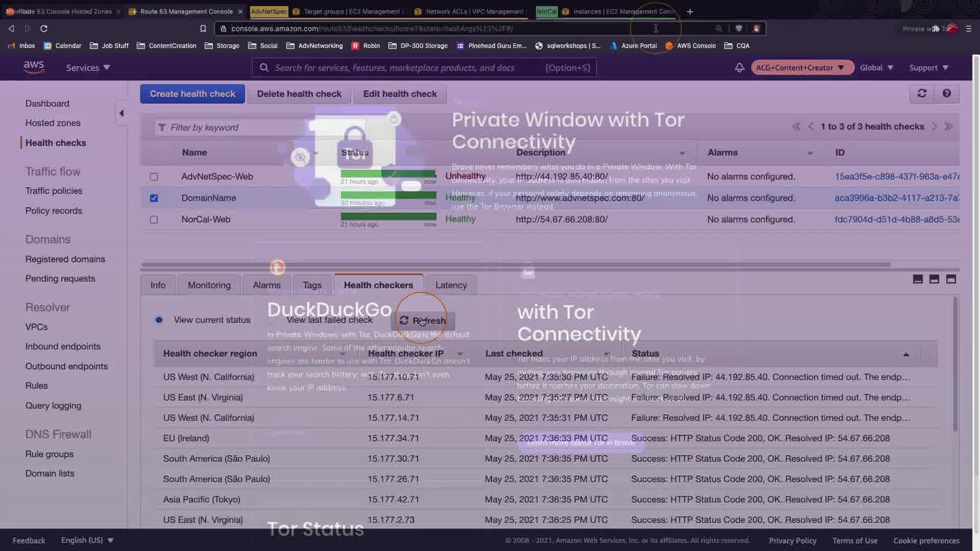Click the AWS notifications bell icon
This screenshot has height=551, width=980.
tap(739, 68)
